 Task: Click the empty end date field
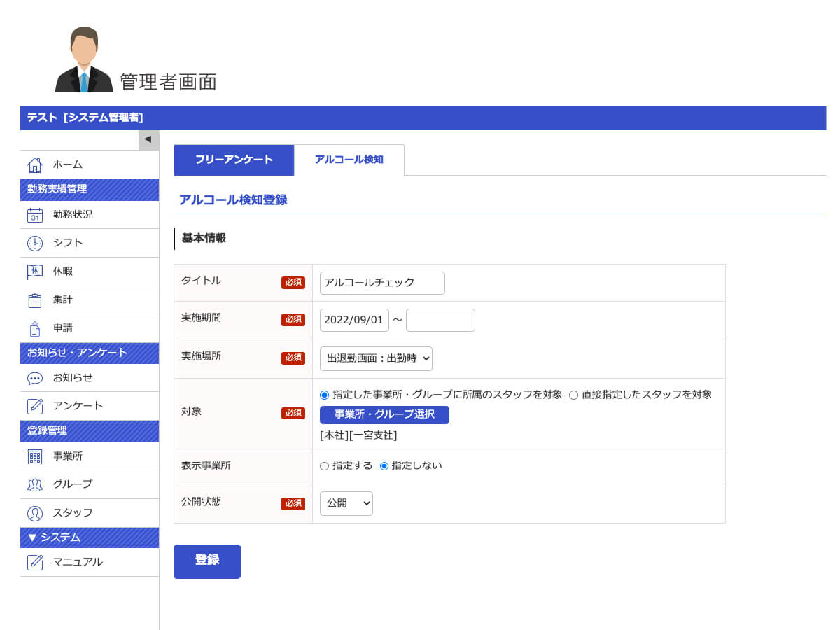tap(440, 320)
